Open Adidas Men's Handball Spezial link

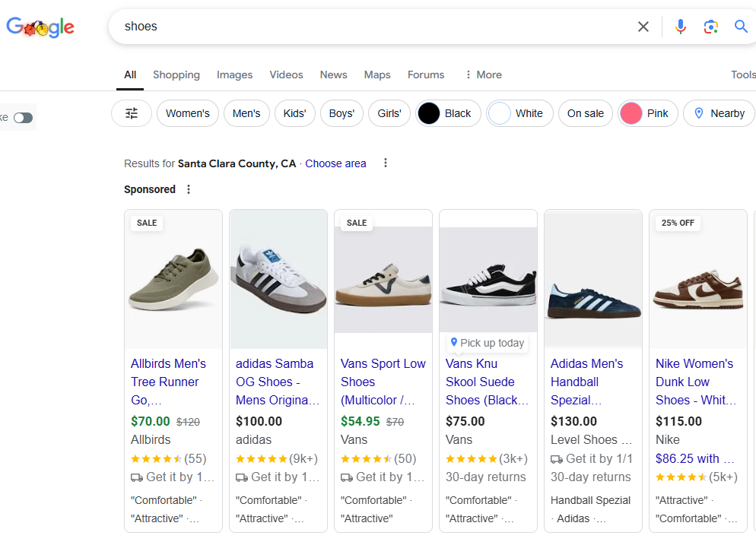(x=586, y=382)
